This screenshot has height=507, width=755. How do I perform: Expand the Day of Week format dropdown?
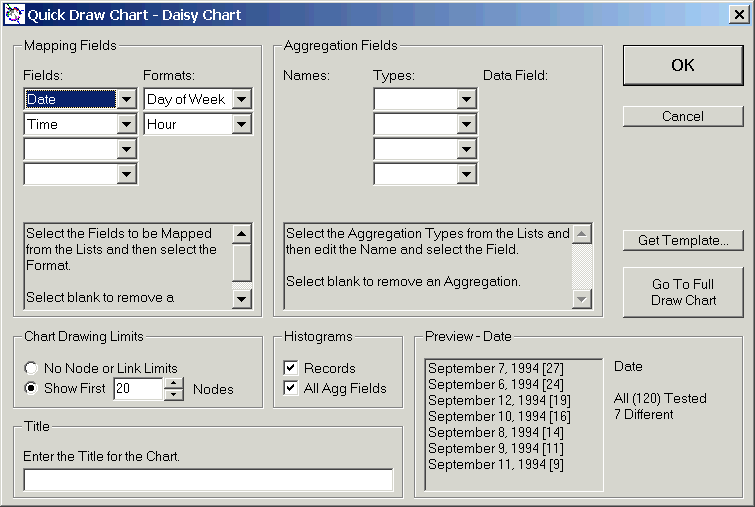click(x=242, y=99)
